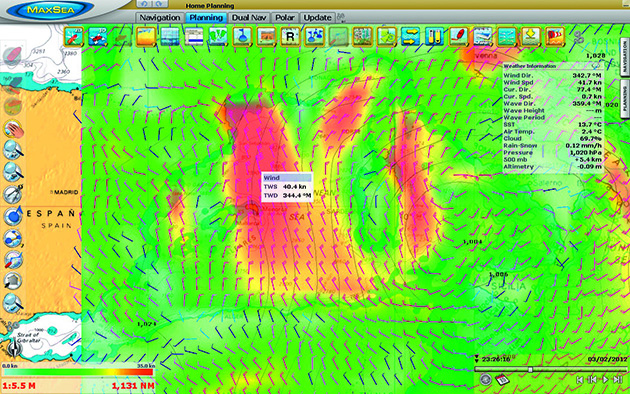Viewport: 630px width, 394px height.
Task: Open the window list toolbar icon
Action: pos(194,36)
